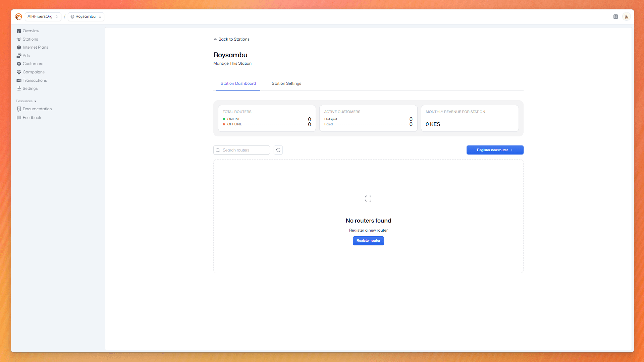Click the app logo in header
Image resolution: width=644 pixels, height=362 pixels.
[19, 17]
